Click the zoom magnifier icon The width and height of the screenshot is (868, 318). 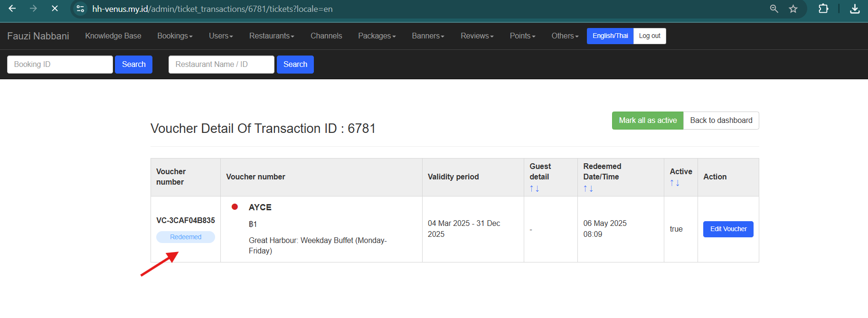coord(774,9)
